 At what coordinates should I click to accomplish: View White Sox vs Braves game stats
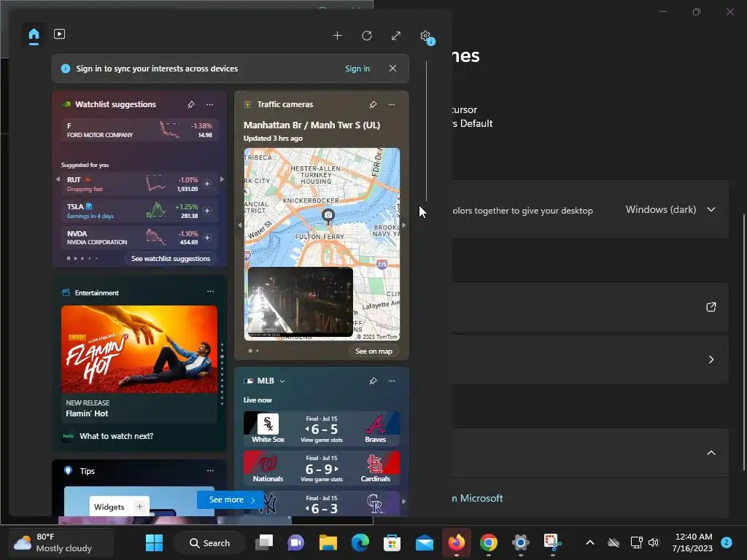tap(322, 440)
